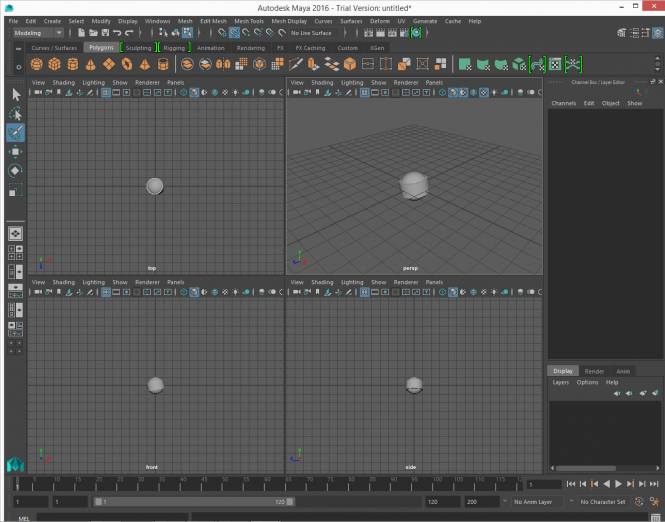Open the shelf options menu button
Screen dimensions: 665x522
point(18,67)
